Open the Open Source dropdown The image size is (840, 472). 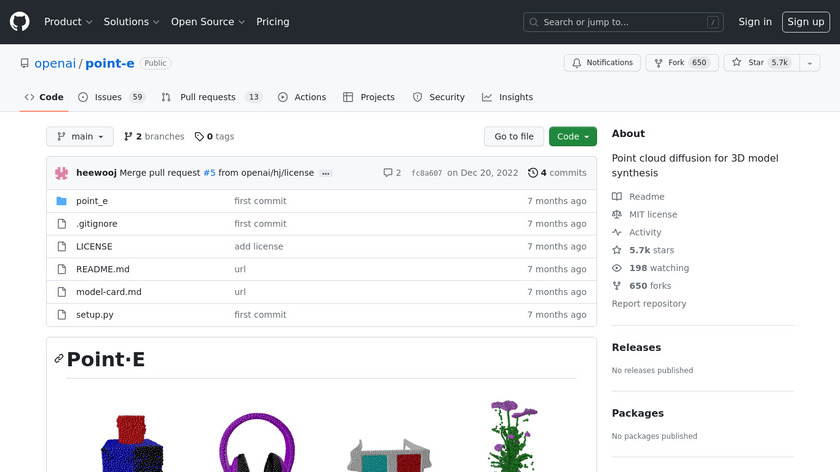208,22
